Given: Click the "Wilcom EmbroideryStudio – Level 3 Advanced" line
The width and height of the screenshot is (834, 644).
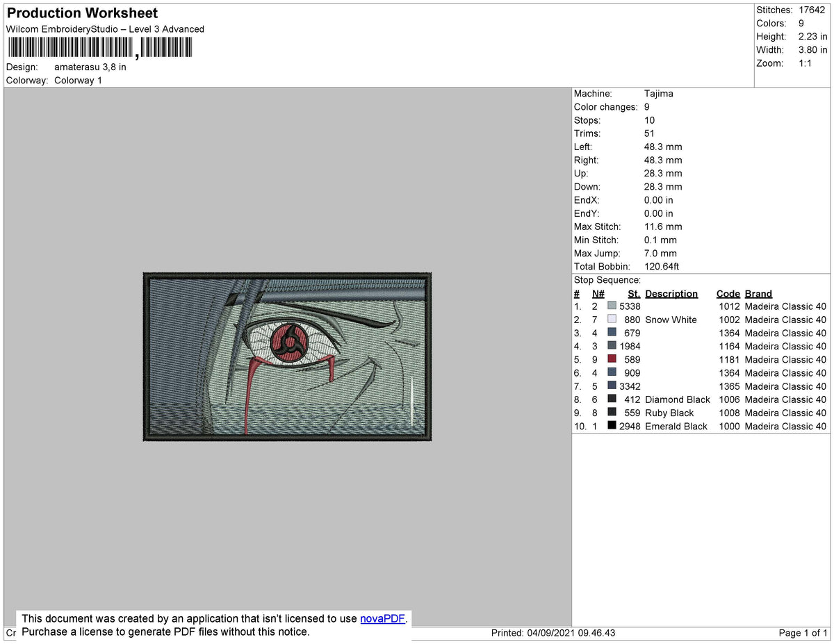Looking at the screenshot, I should pos(105,29).
